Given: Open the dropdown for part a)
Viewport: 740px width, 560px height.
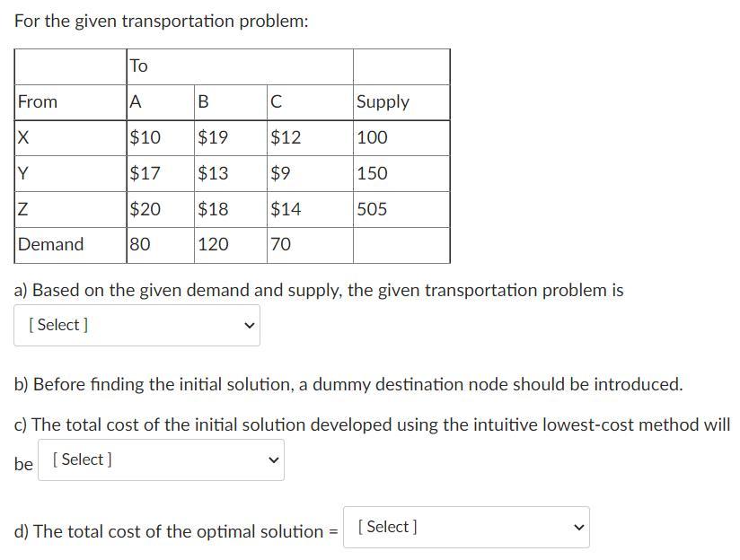Looking at the screenshot, I should [135, 325].
